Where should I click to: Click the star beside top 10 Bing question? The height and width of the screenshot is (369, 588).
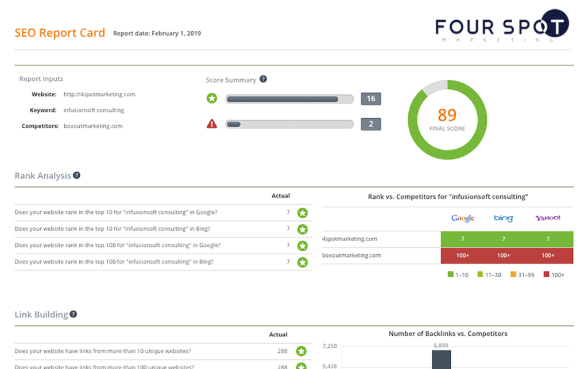[x=303, y=230]
